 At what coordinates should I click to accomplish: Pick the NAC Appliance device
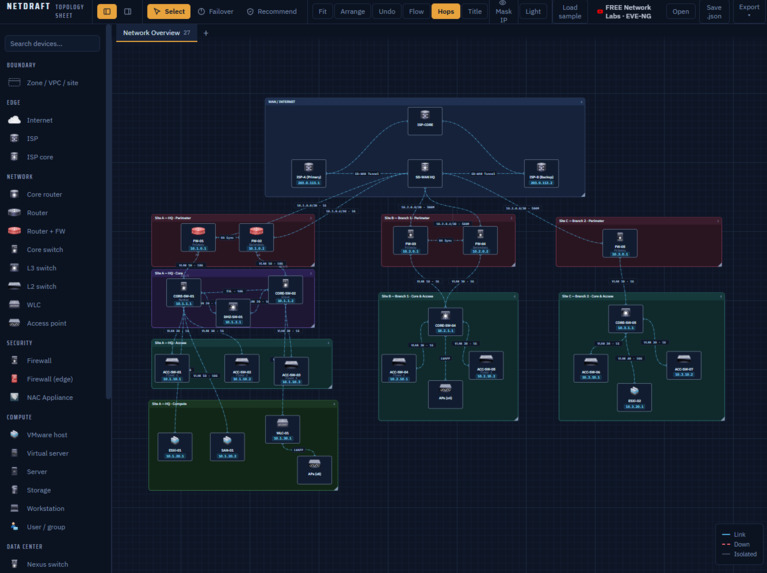tap(53, 397)
